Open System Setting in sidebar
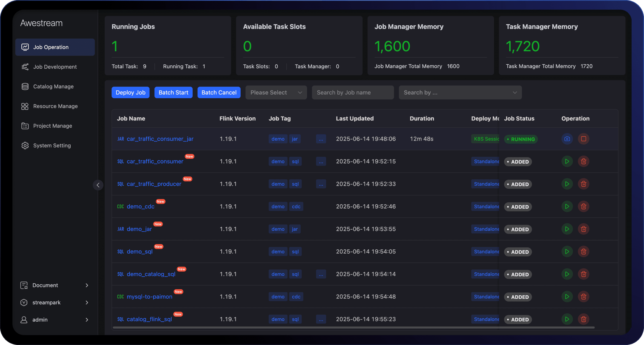 click(x=52, y=145)
